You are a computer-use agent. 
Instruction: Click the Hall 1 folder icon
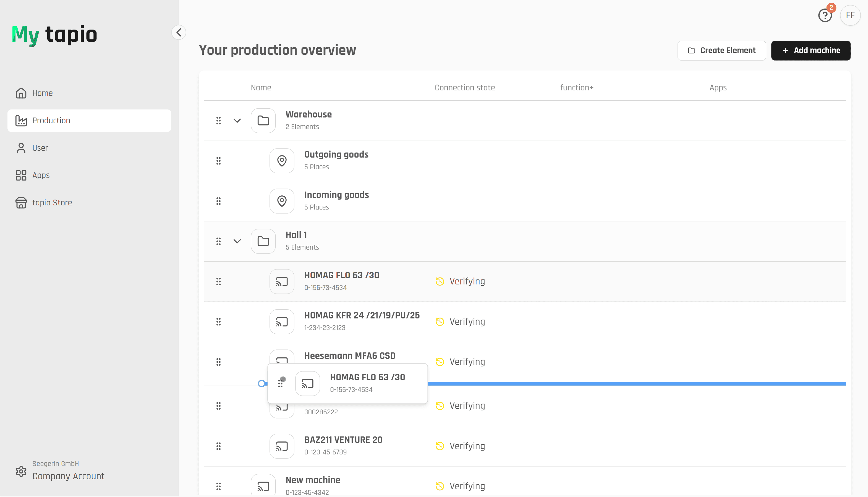263,241
